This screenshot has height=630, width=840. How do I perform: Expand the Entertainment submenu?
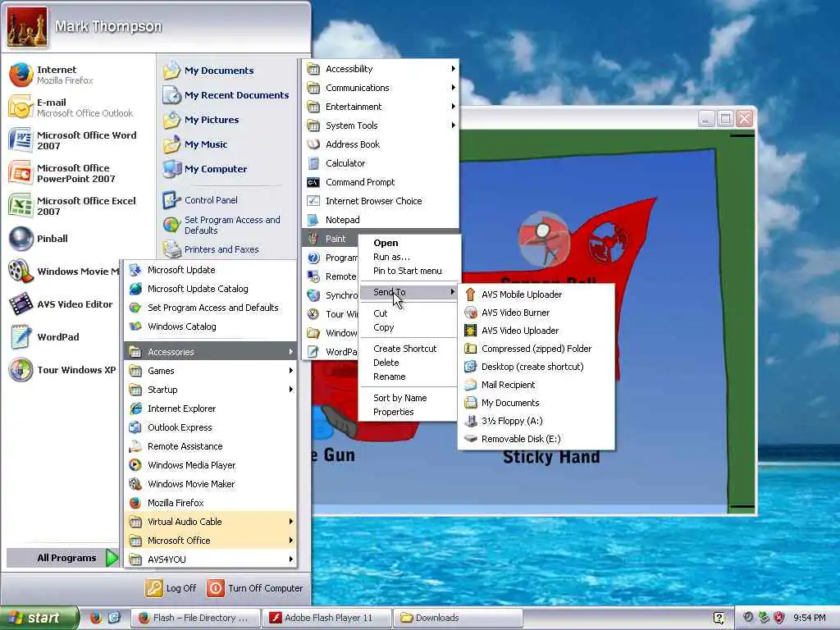381,106
